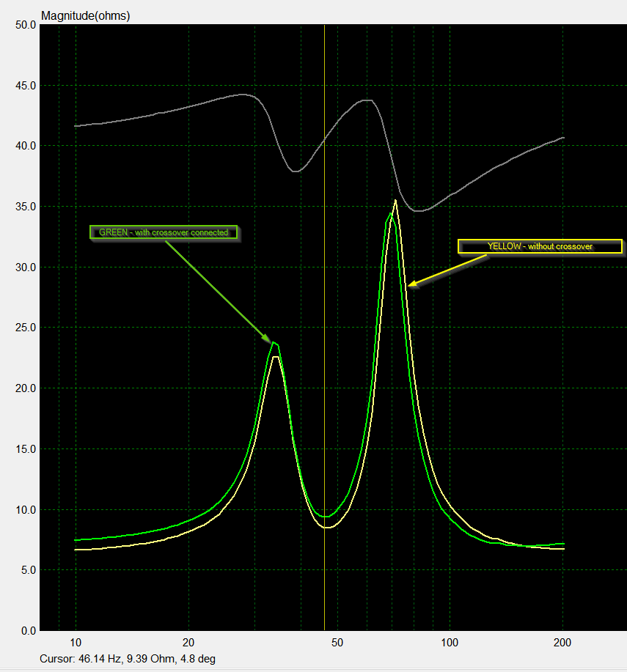This screenshot has width=627, height=672.
Task: Click the 20.0 value on magnitude axis
Action: tap(26, 388)
